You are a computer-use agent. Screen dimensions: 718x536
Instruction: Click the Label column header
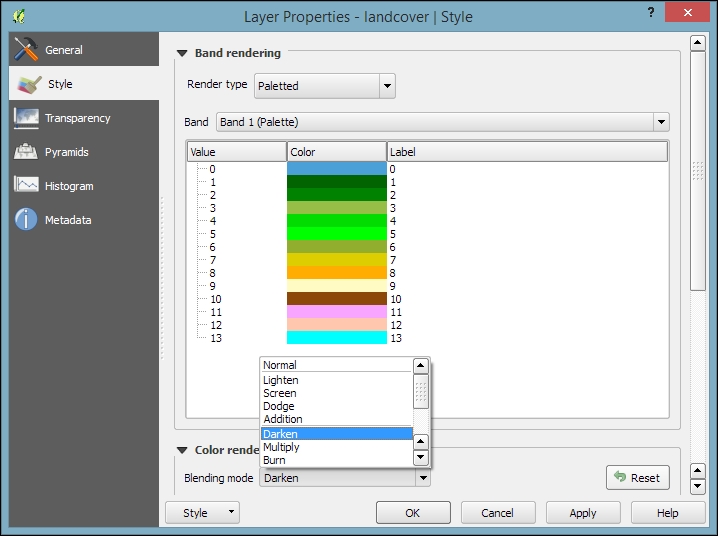(x=528, y=152)
